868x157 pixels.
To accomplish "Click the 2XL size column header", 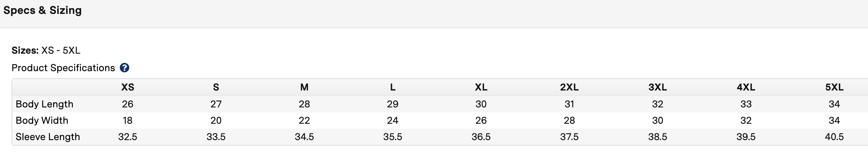I will coord(569,87).
